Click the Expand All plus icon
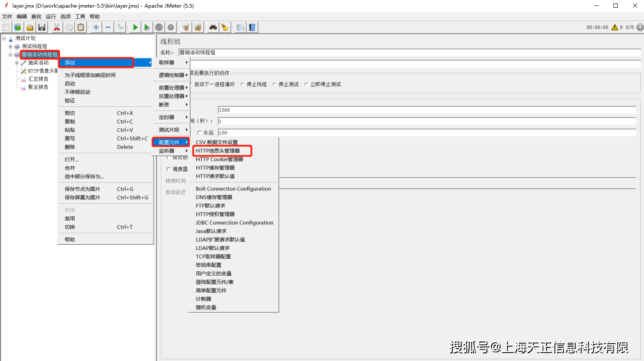644x361 pixels. (x=96, y=27)
